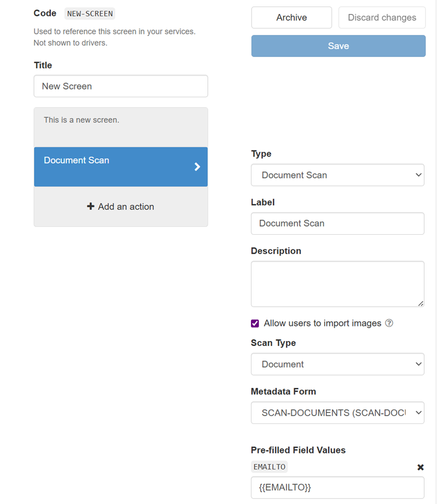Click the Save button
Screen dimensions: 438x504
pyautogui.click(x=339, y=46)
